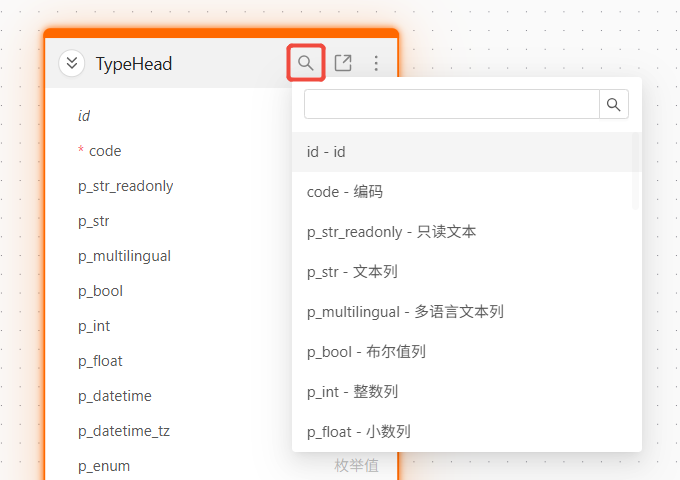Click the magnifier button beside search box
Viewport: 680px width, 480px height.
tap(614, 104)
